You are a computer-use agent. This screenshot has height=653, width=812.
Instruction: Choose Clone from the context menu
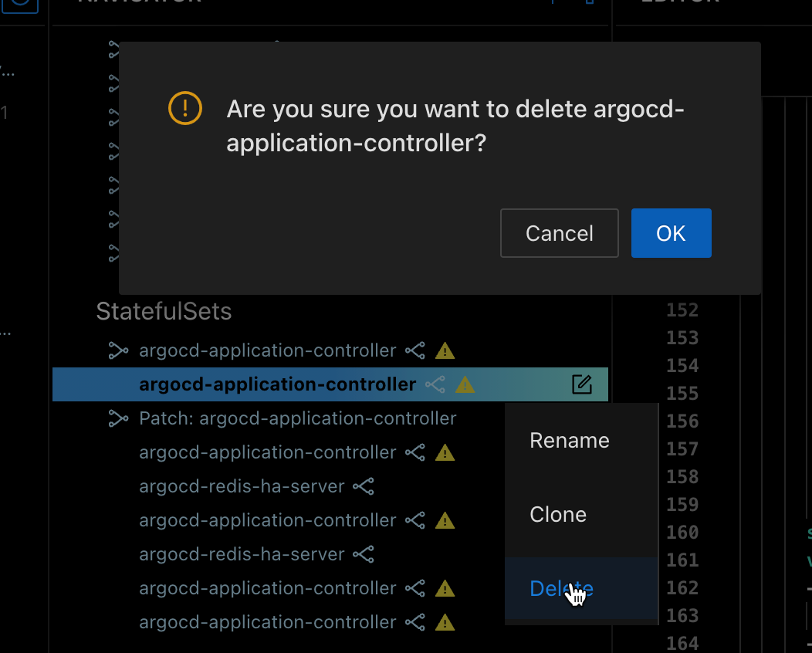point(558,514)
